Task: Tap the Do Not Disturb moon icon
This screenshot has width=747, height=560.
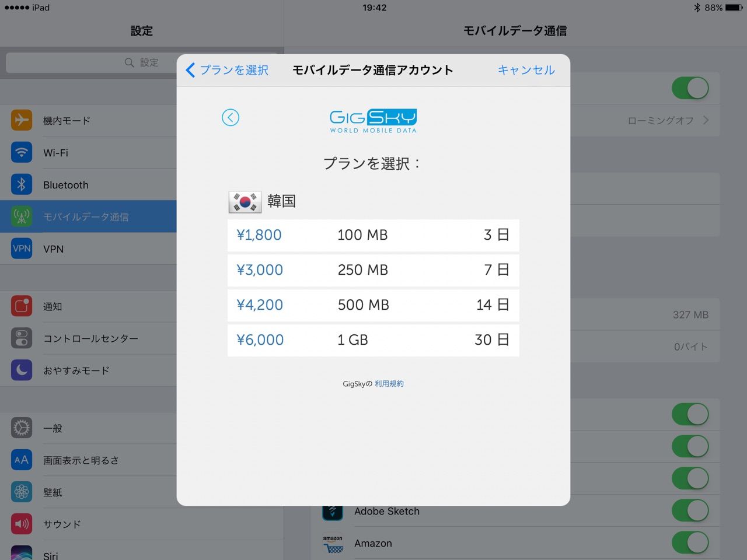Action: coord(22,370)
